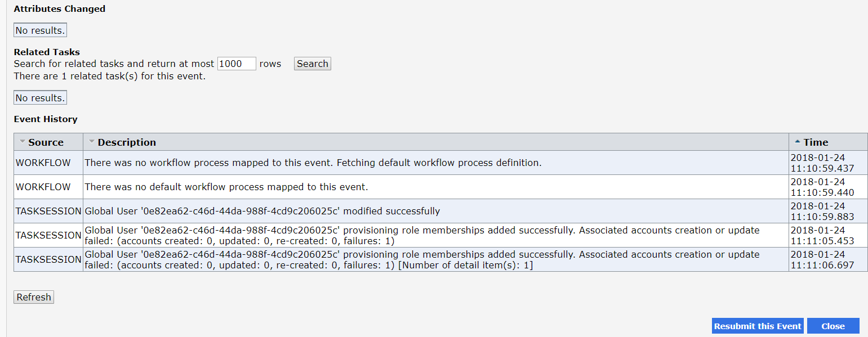Click No results box under Attributes Changed

(40, 30)
